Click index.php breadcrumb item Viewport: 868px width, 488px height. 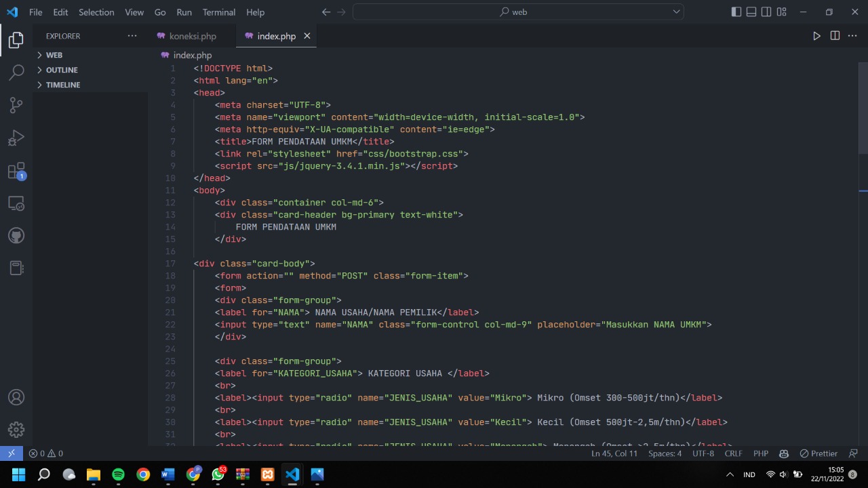pyautogui.click(x=193, y=56)
